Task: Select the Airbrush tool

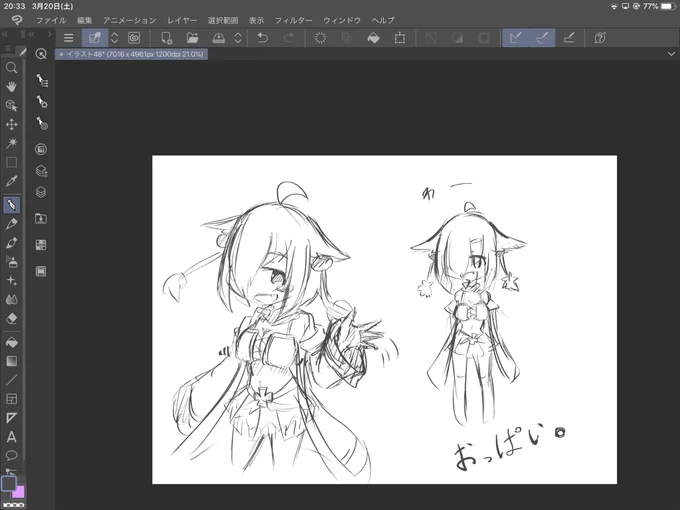Action: coord(12,262)
